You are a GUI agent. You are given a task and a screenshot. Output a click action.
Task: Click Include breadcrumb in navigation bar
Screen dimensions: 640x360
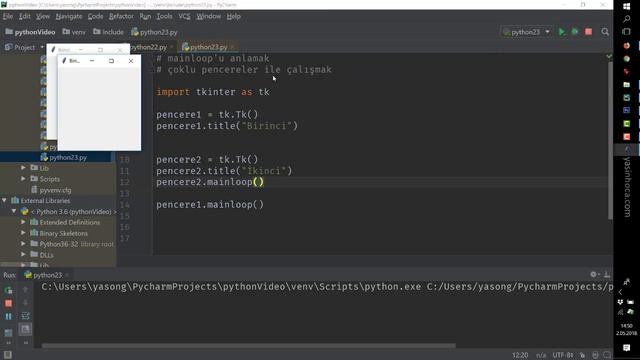(x=108, y=32)
